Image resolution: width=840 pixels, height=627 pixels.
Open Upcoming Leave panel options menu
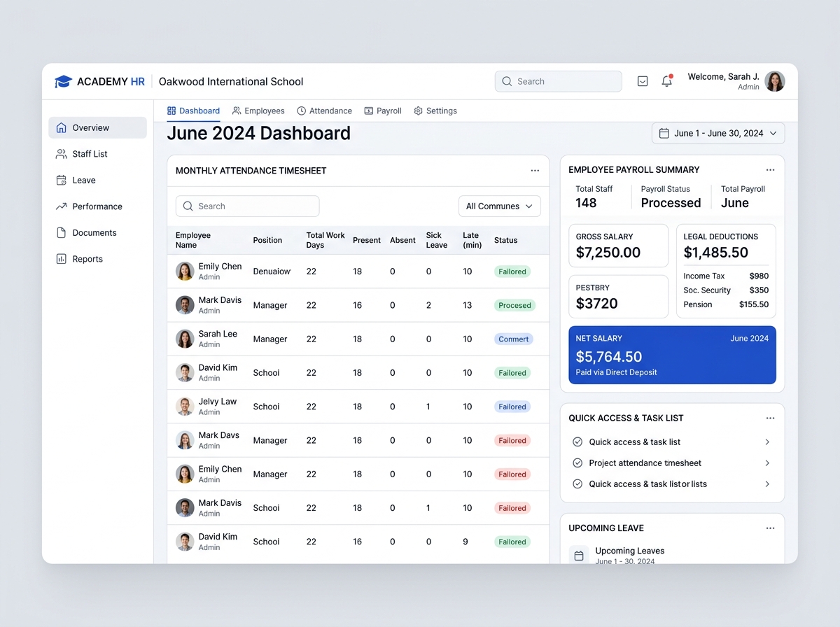pyautogui.click(x=770, y=528)
